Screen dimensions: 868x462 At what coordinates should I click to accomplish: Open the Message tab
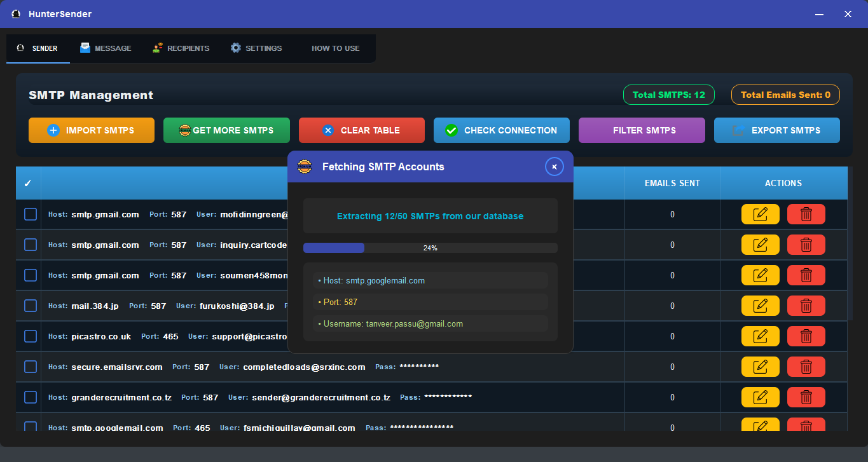[x=106, y=48]
